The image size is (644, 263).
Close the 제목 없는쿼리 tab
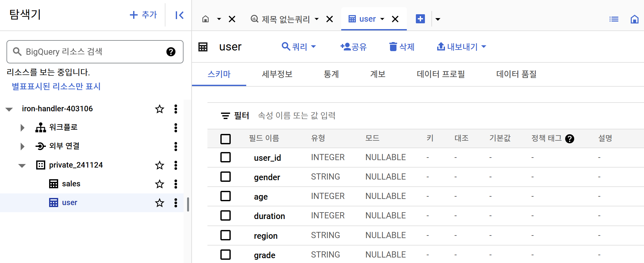pyautogui.click(x=330, y=19)
